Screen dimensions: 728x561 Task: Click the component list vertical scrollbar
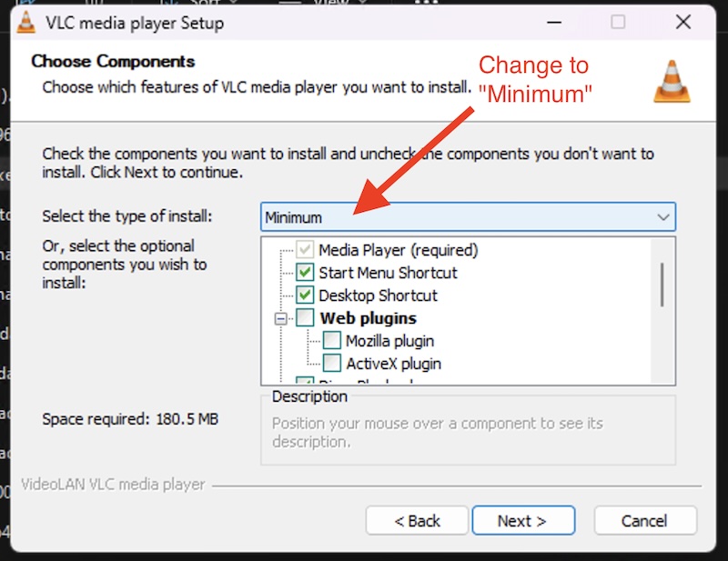click(x=662, y=284)
